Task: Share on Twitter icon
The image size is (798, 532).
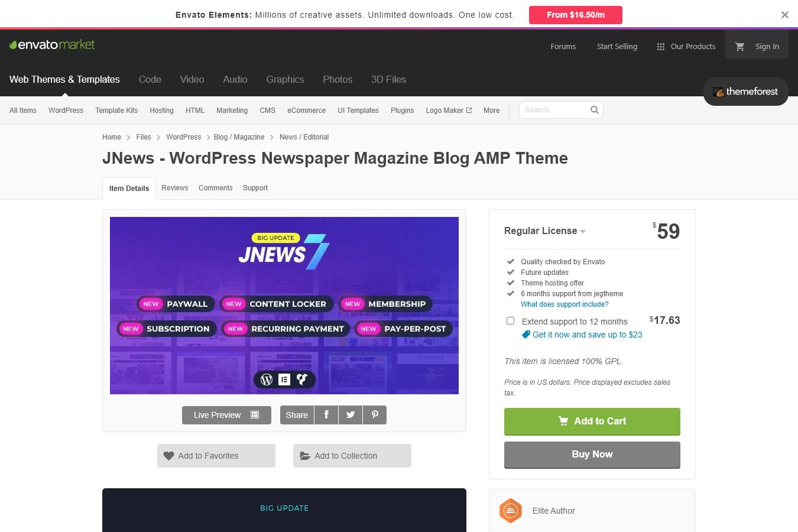Action: point(351,415)
